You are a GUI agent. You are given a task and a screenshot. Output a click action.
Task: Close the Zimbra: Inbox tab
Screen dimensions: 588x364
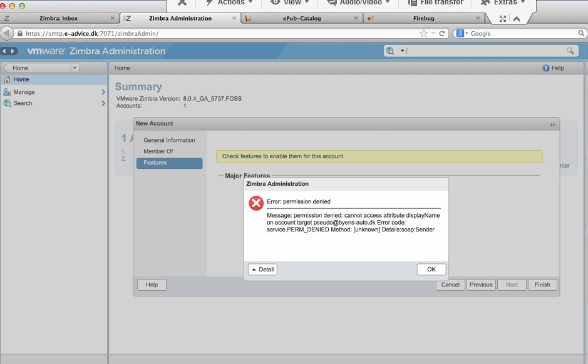[112, 18]
